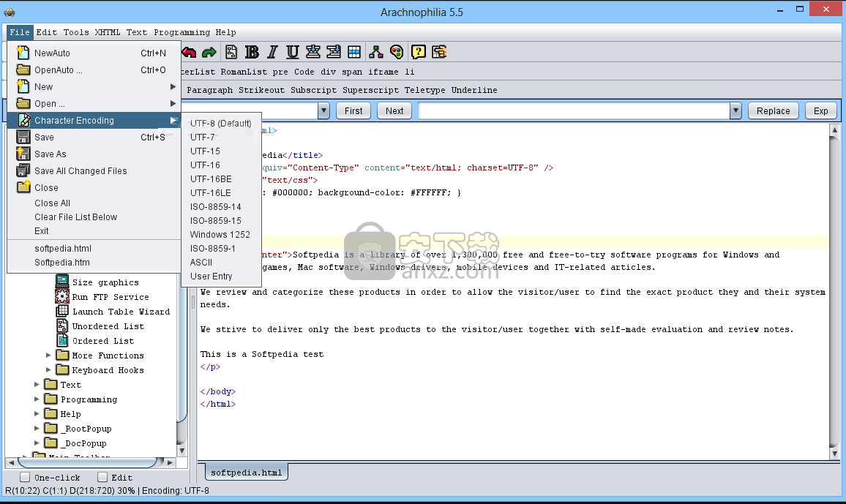
Task: Expand the Text folder in tree
Action: pyautogui.click(x=37, y=384)
